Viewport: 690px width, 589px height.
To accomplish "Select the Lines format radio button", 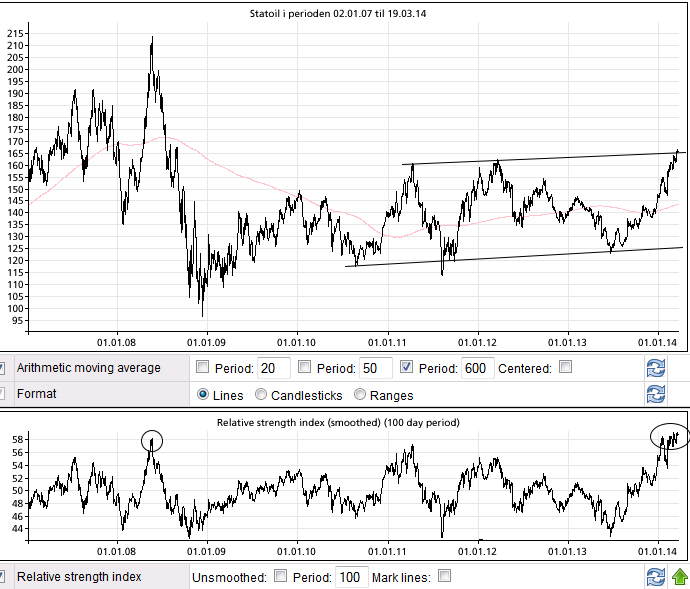I will pos(204,395).
